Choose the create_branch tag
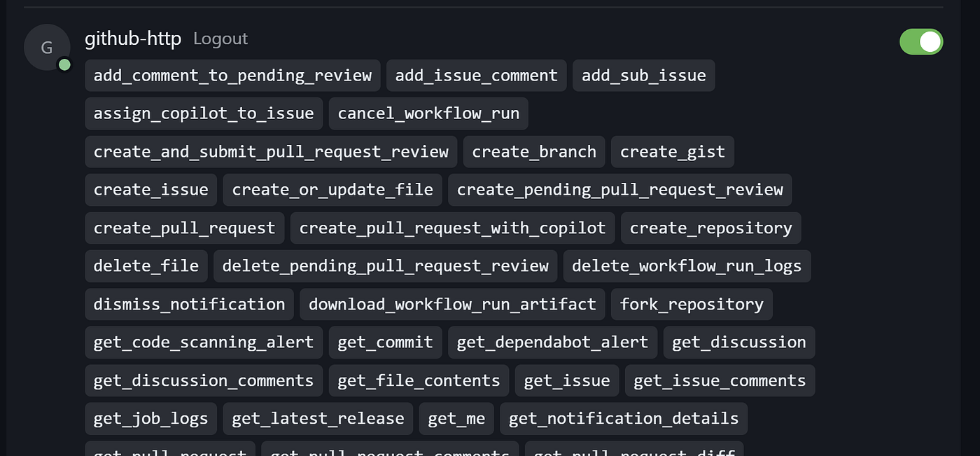 pos(534,152)
